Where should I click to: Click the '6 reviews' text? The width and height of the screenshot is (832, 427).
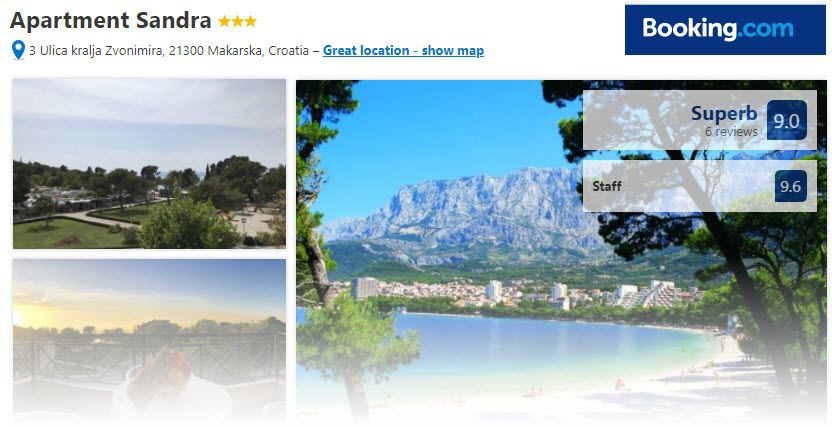pyautogui.click(x=731, y=132)
